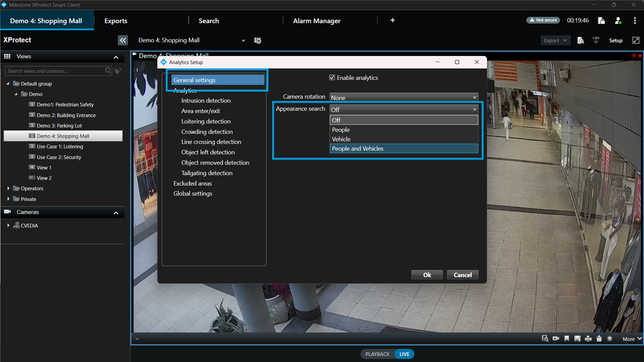Enter Setup mode
This screenshot has height=362, width=644.
click(x=615, y=40)
